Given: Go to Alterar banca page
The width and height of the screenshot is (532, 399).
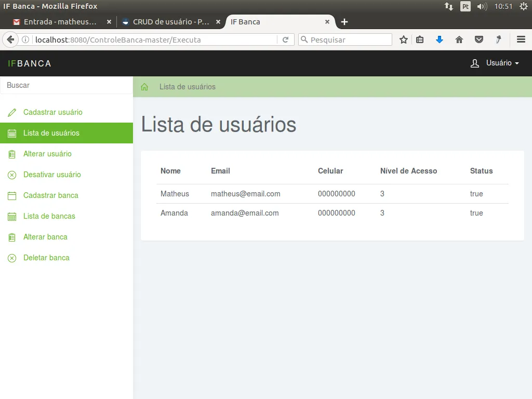Looking at the screenshot, I should point(66,237).
